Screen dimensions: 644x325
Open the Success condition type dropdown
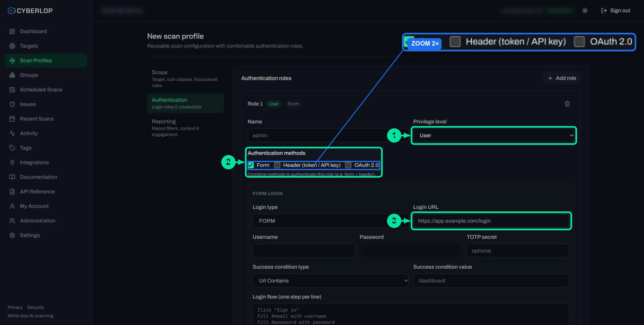(330, 280)
